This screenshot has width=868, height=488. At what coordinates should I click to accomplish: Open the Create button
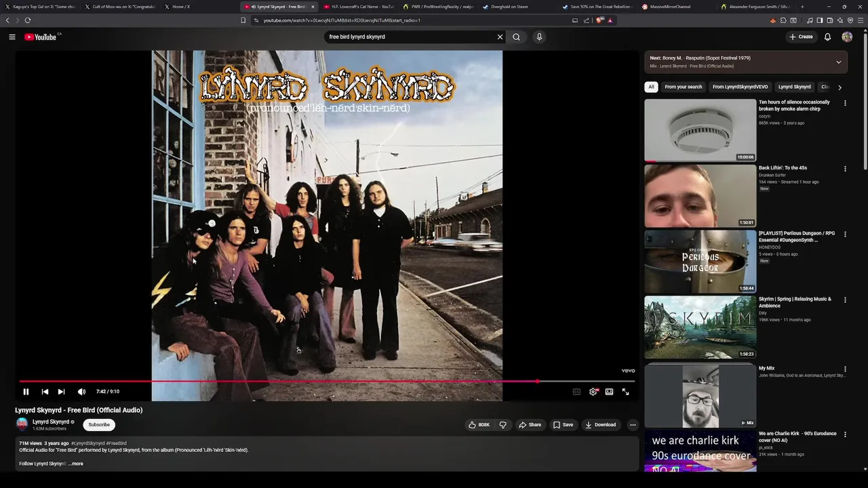click(x=801, y=37)
